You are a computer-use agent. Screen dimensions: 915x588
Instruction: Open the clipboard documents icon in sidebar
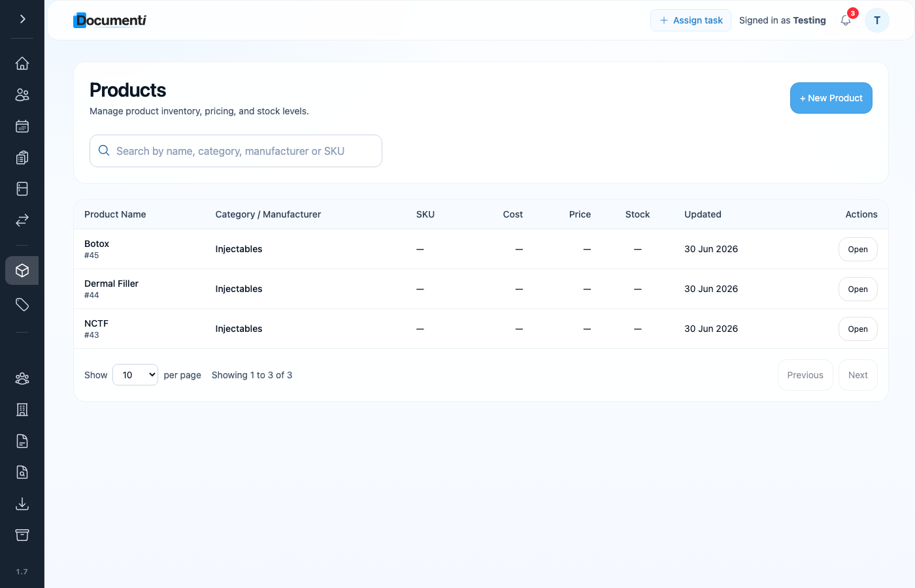point(22,157)
